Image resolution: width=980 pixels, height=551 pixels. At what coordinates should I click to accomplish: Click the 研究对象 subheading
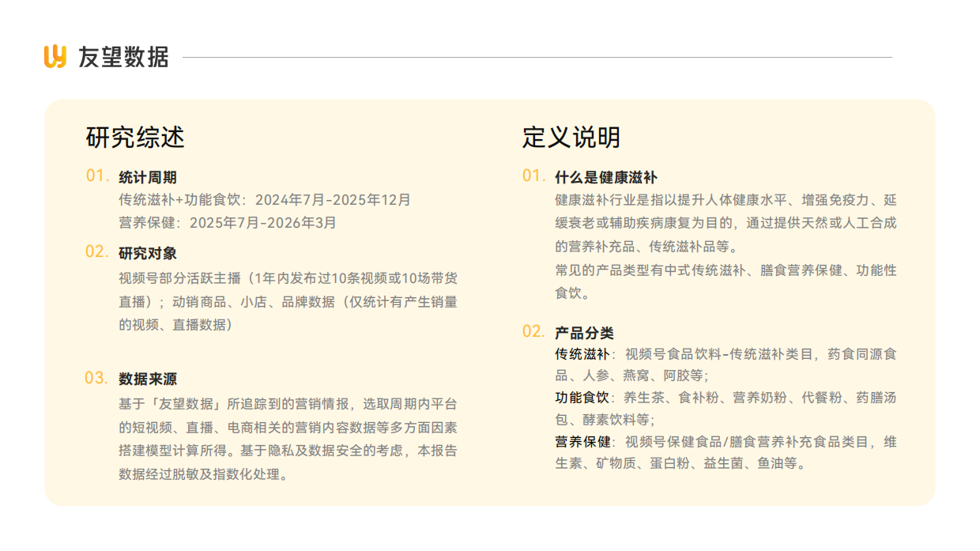[148, 254]
